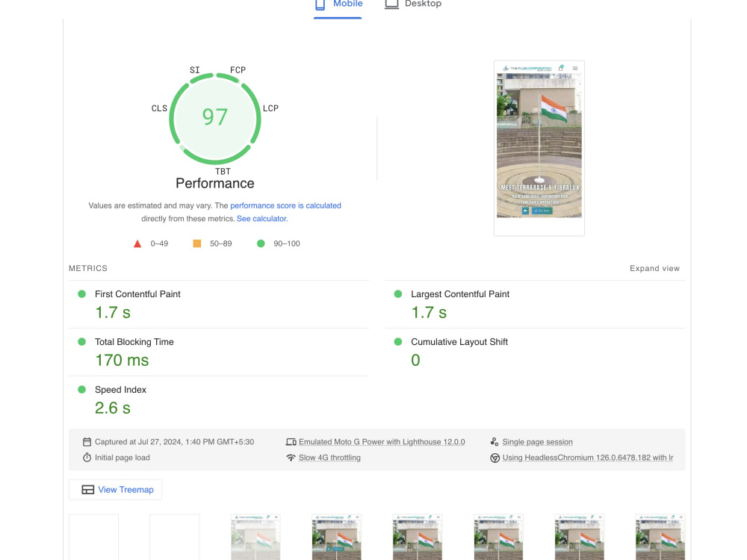Toggle Expand view for metrics
This screenshot has width=747, height=560.
(x=654, y=269)
